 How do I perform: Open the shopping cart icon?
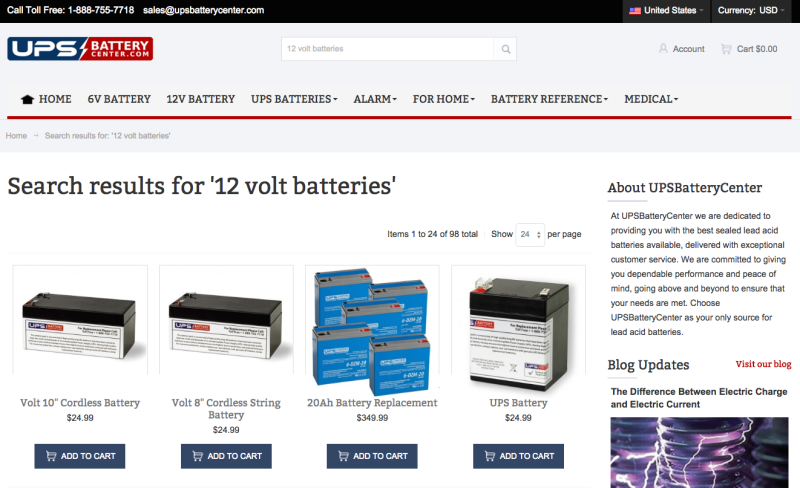point(726,48)
